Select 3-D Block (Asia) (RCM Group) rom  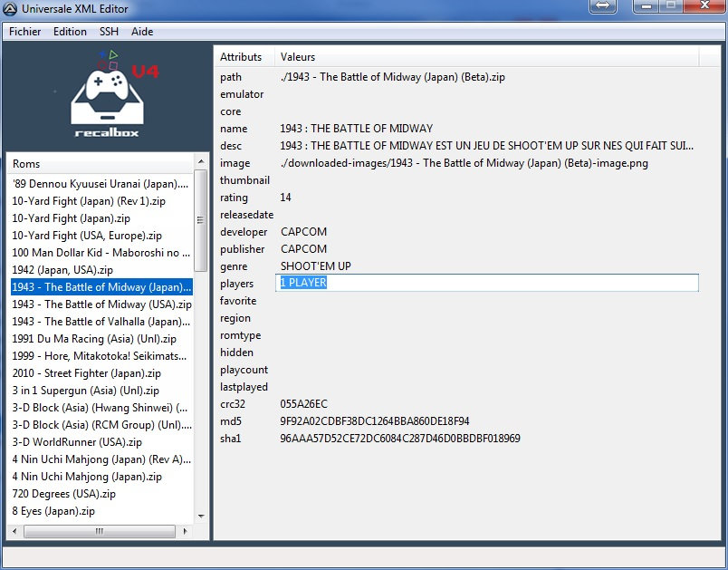click(x=101, y=425)
